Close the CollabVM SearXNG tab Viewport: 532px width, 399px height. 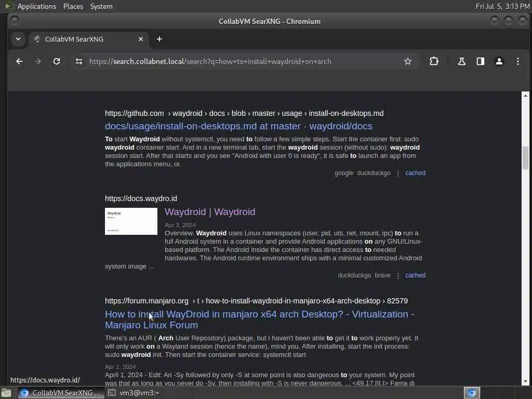(141, 39)
